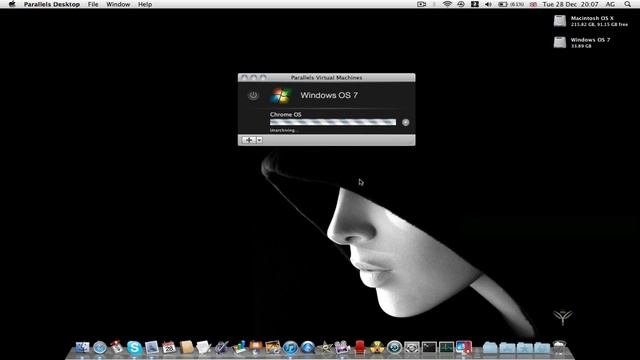
Task: Open Keynote from the dock
Action: (x=256, y=347)
